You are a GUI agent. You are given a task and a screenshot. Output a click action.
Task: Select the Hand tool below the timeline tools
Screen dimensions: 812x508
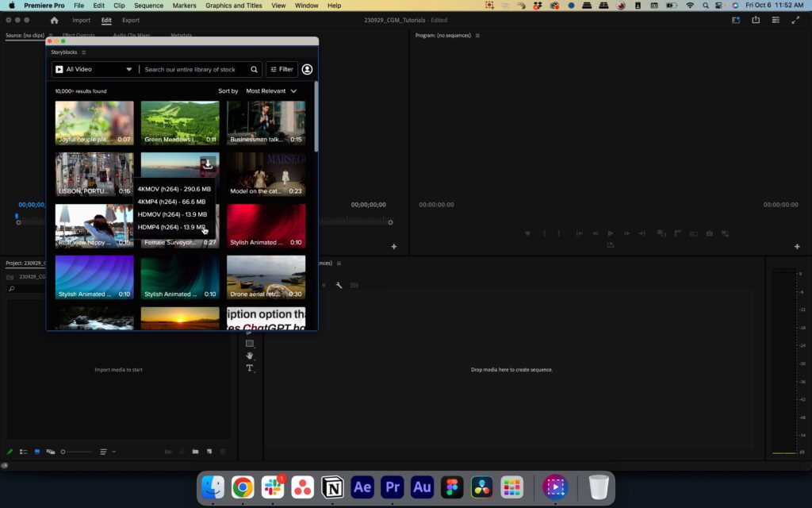pyautogui.click(x=250, y=356)
